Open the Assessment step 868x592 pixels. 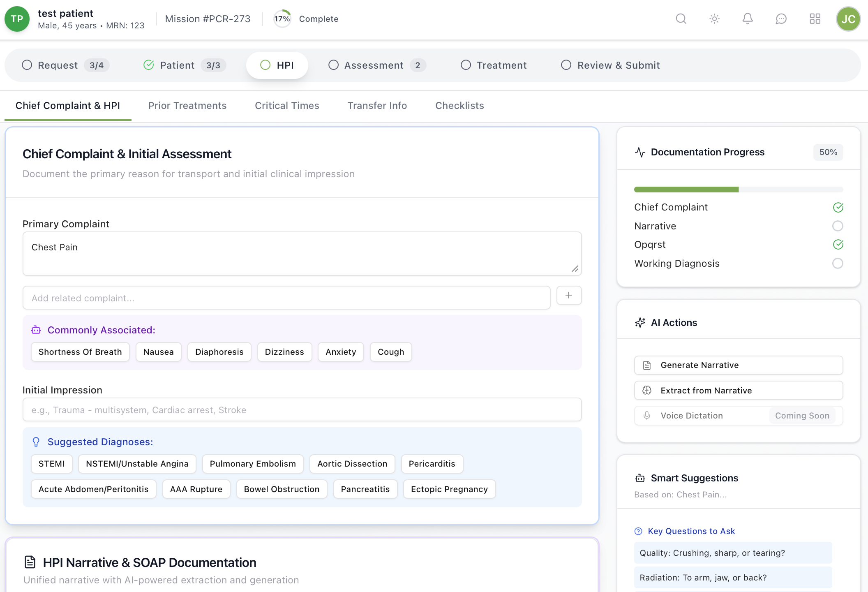point(376,65)
